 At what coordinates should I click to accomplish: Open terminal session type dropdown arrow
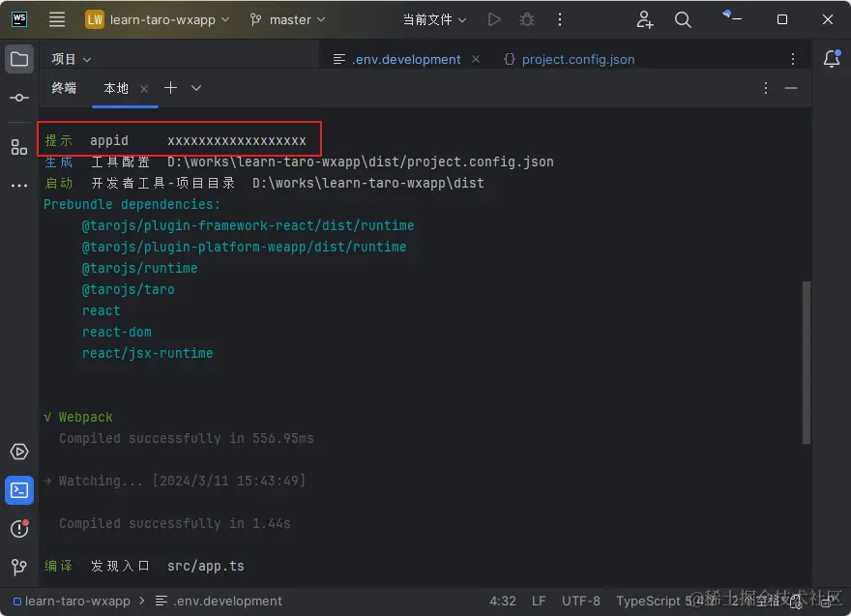pyautogui.click(x=196, y=88)
